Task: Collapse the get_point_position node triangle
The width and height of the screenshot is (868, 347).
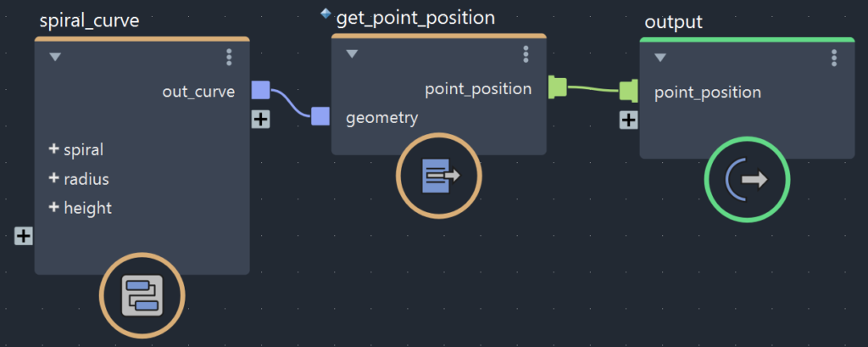Action: (352, 53)
